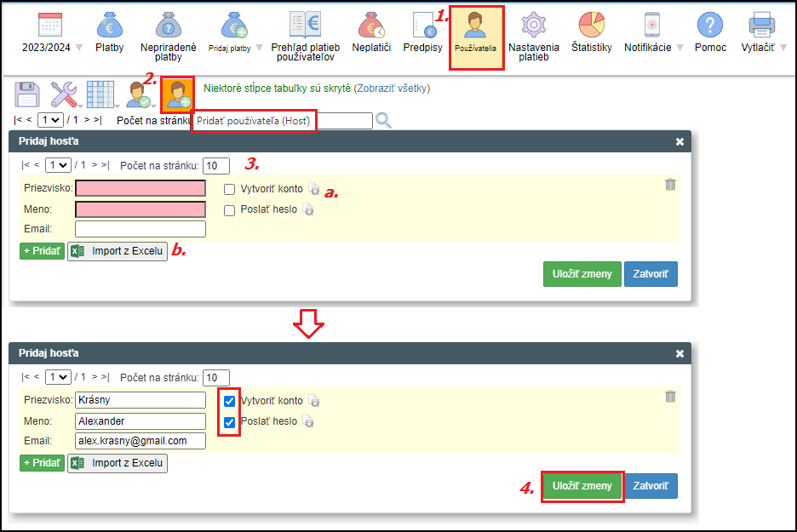This screenshot has width=797, height=532.
Task: Click the Zobraziť všetky link
Action: pyautogui.click(x=392, y=89)
